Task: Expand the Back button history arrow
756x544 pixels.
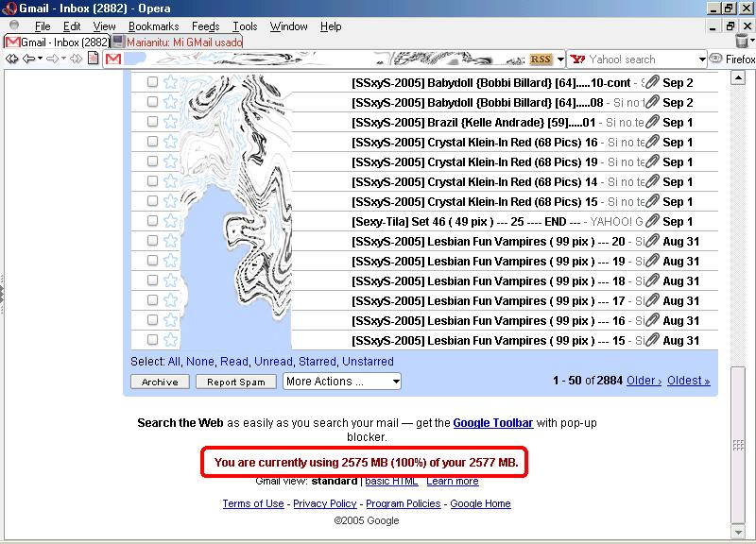Action: point(40,59)
